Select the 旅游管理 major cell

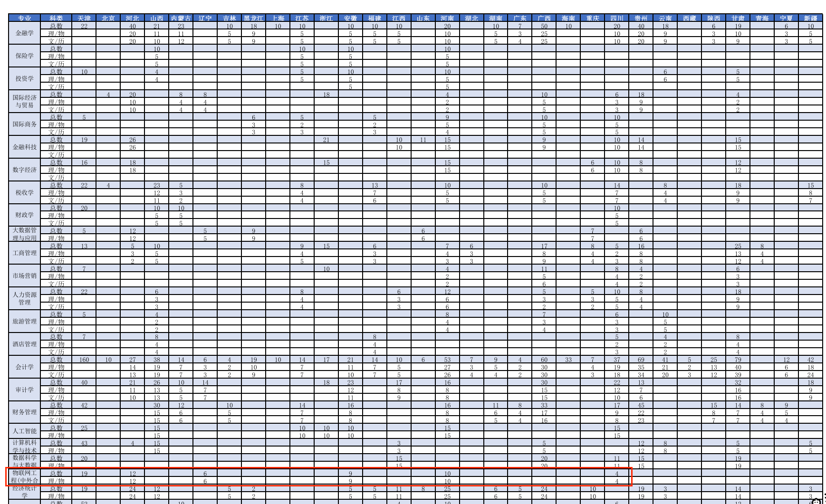click(24, 321)
